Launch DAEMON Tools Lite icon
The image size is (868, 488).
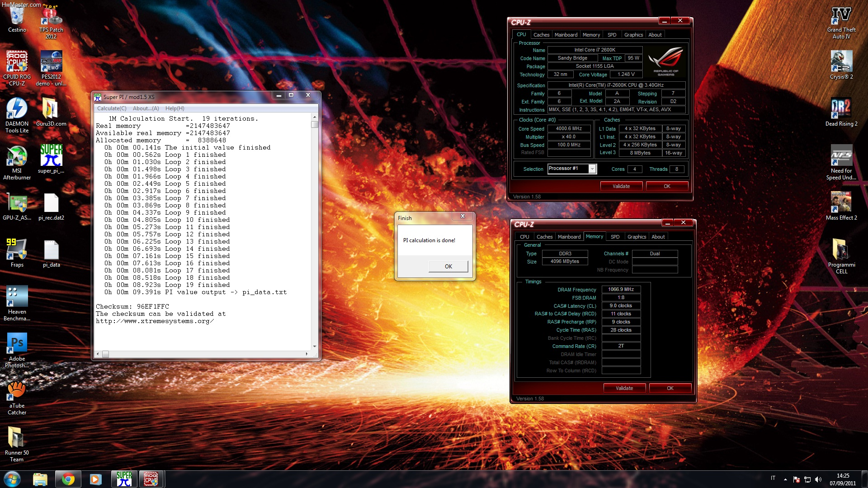pyautogui.click(x=17, y=115)
